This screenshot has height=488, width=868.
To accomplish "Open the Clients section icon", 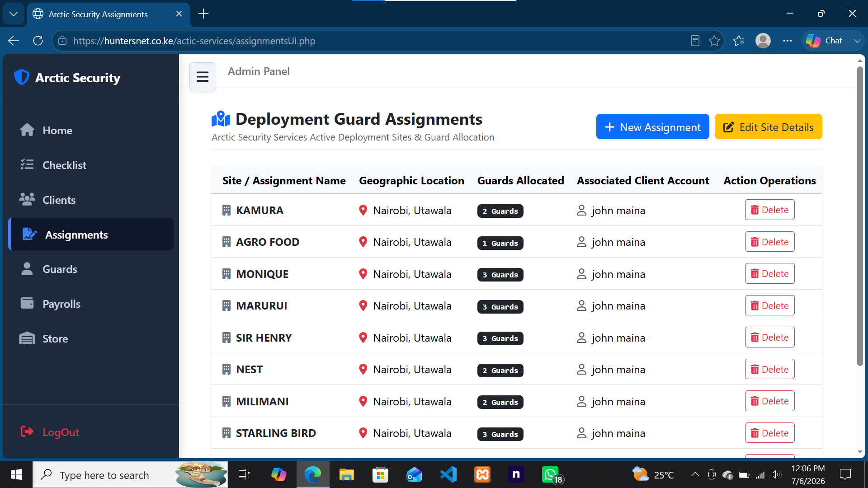I will pos(27,199).
